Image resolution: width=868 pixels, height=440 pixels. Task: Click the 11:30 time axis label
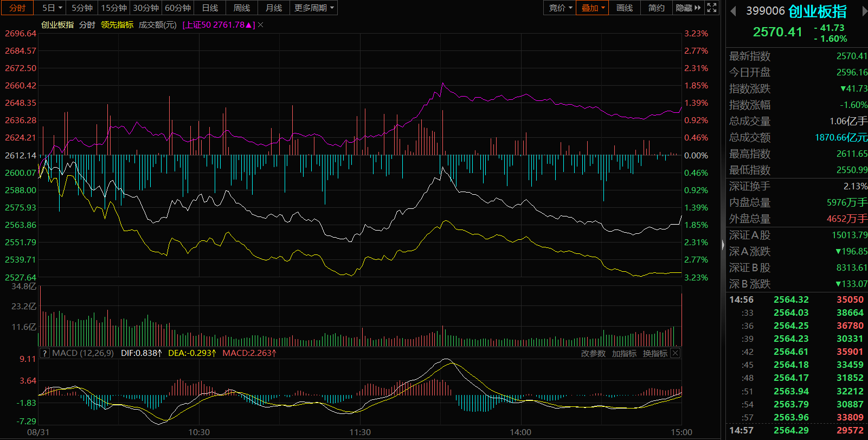[360, 432]
